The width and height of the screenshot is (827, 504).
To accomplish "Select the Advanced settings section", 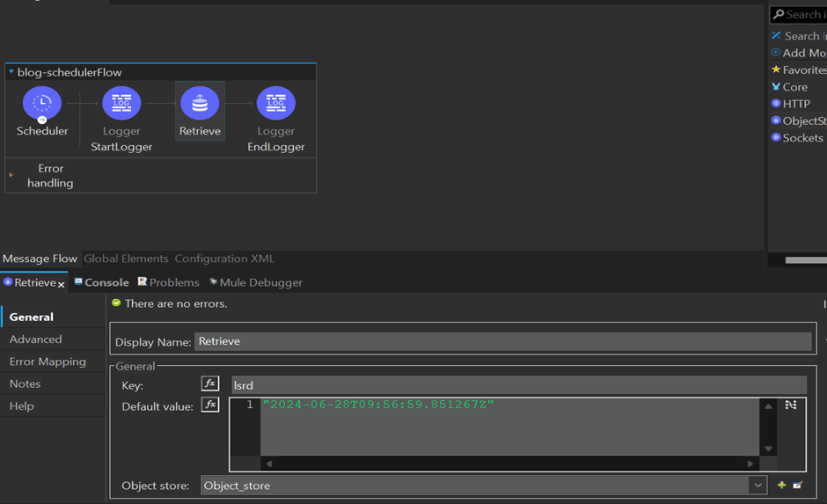I will coord(36,340).
